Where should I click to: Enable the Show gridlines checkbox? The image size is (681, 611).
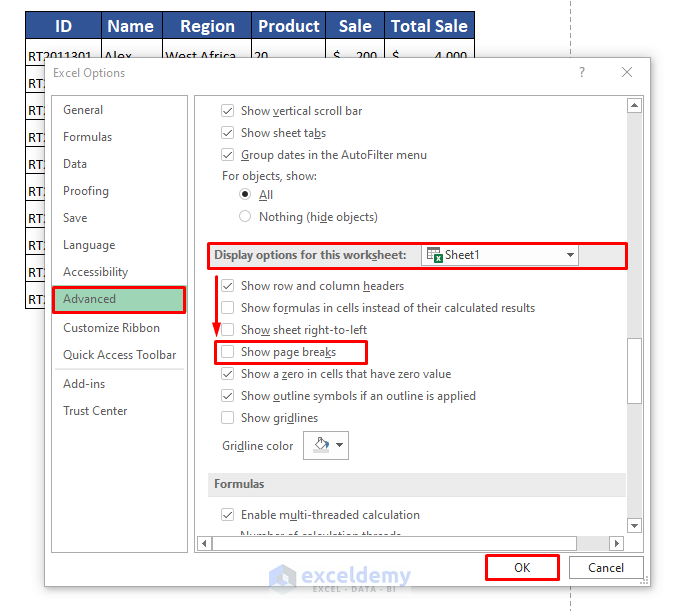228,417
